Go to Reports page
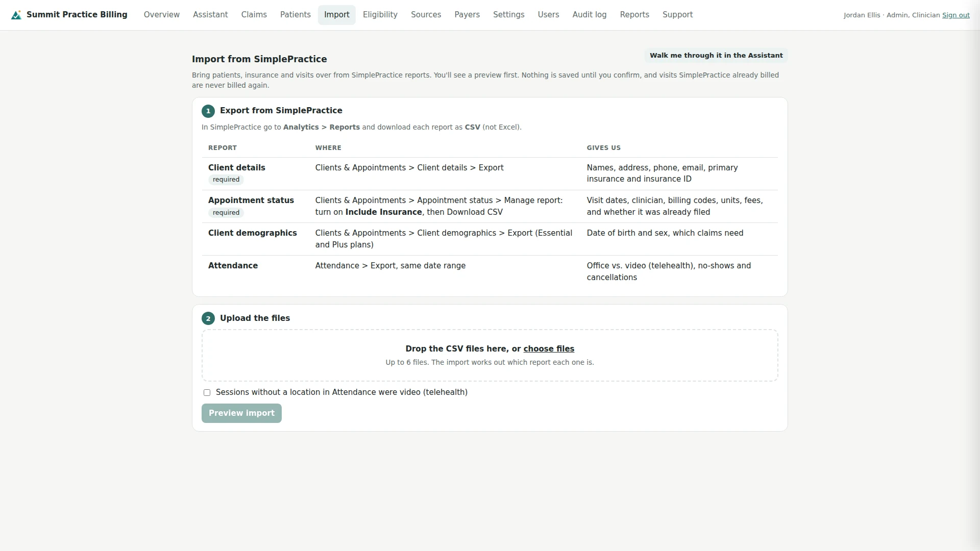The image size is (980, 551). [x=634, y=15]
